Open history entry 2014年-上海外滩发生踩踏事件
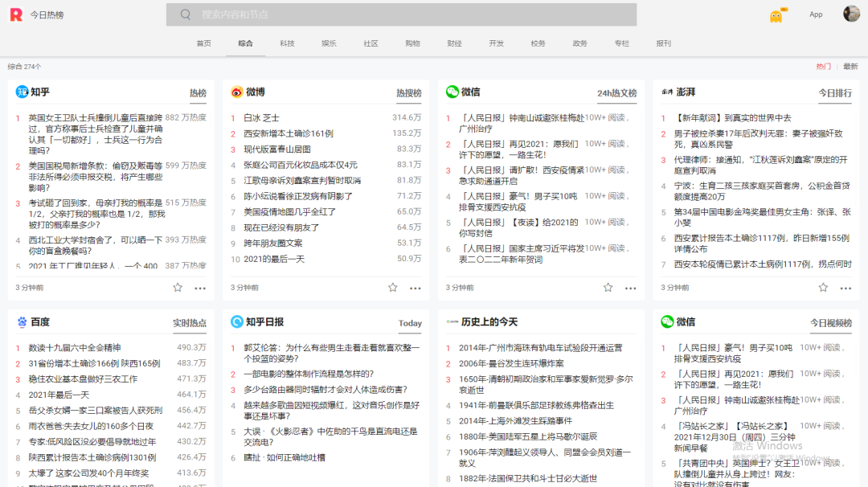 point(515,420)
